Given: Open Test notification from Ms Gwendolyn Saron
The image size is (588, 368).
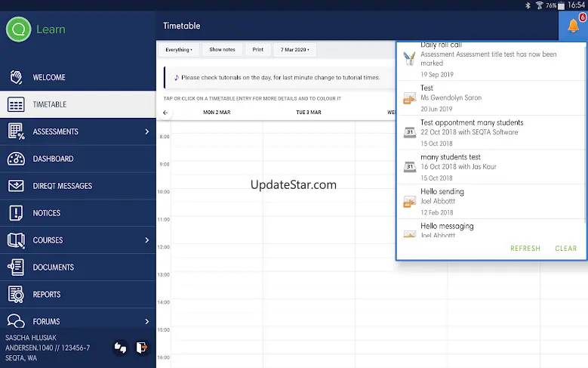Looking at the screenshot, I should [491, 98].
